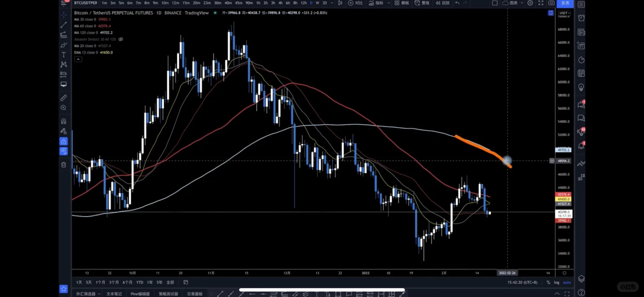Enable the magnet snapping mode

[63, 121]
